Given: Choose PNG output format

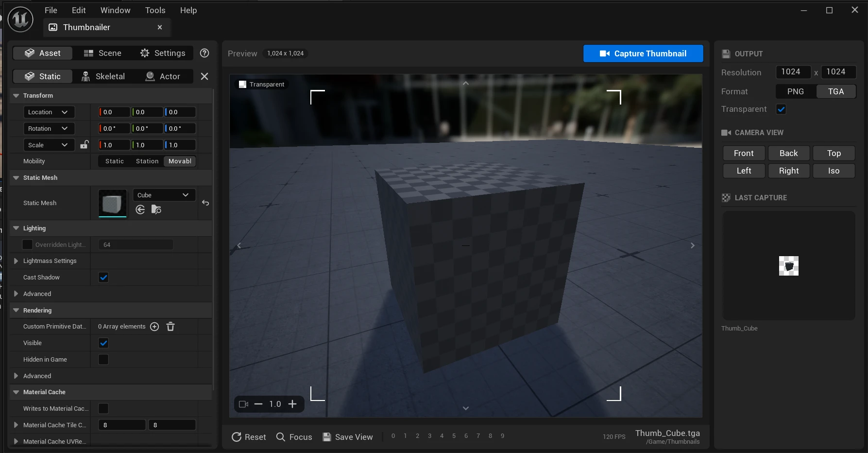Looking at the screenshot, I should pos(796,91).
